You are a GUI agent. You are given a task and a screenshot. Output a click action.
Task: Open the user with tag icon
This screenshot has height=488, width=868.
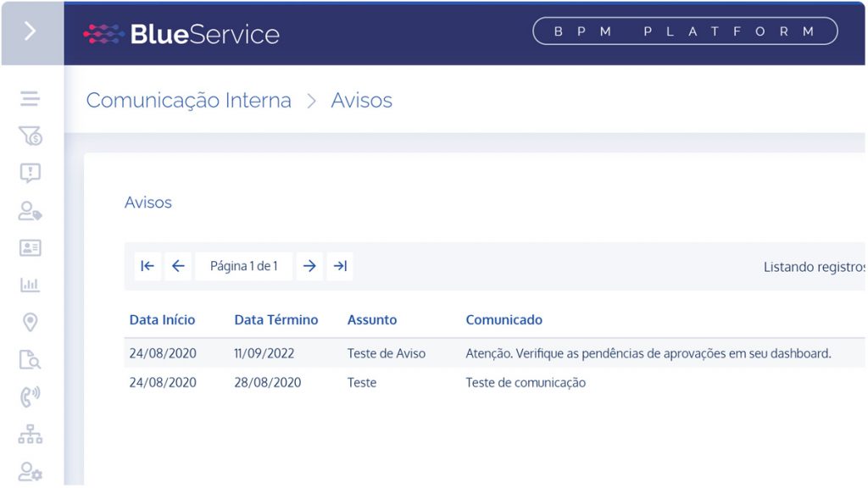31,211
